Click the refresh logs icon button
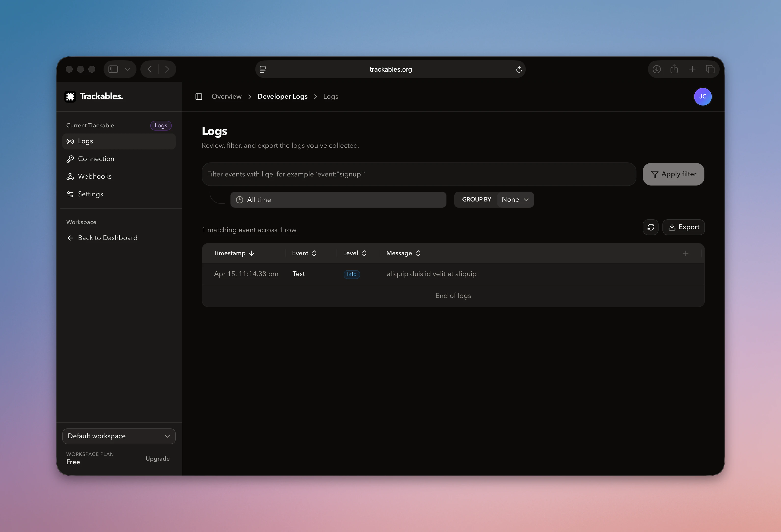This screenshot has height=532, width=781. pyautogui.click(x=651, y=227)
